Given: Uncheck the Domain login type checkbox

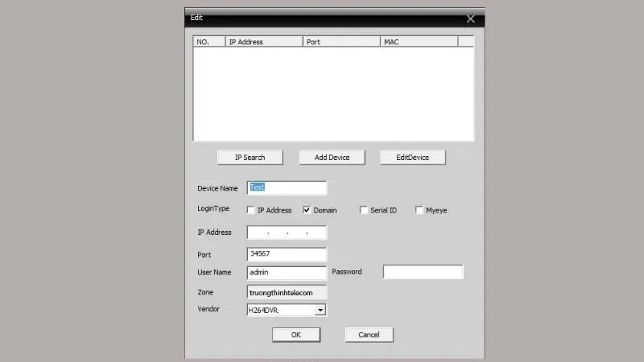Looking at the screenshot, I should coord(307,210).
